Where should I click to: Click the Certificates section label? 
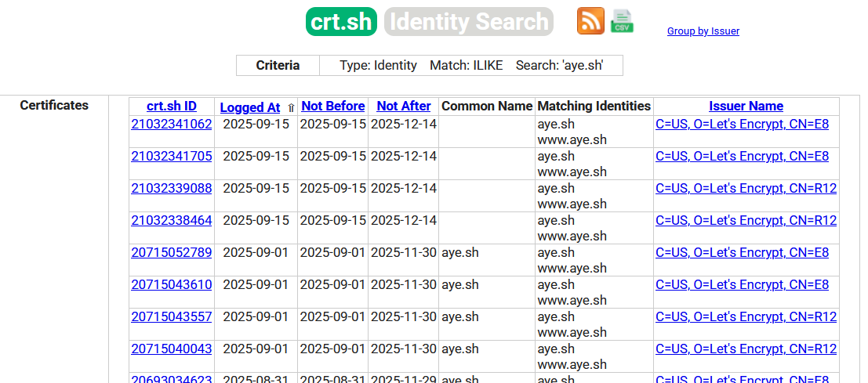54,105
